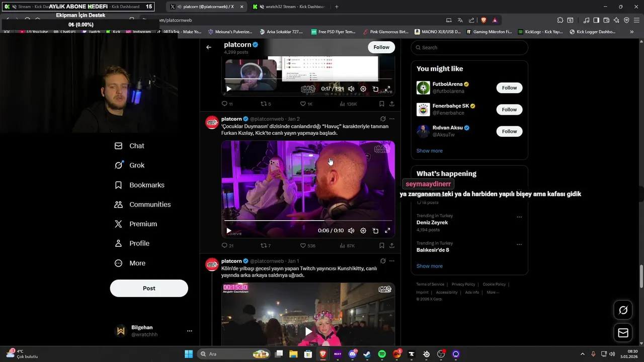Open Arka Sokaklar 727 bookmark
644x362 pixels.
281,32
